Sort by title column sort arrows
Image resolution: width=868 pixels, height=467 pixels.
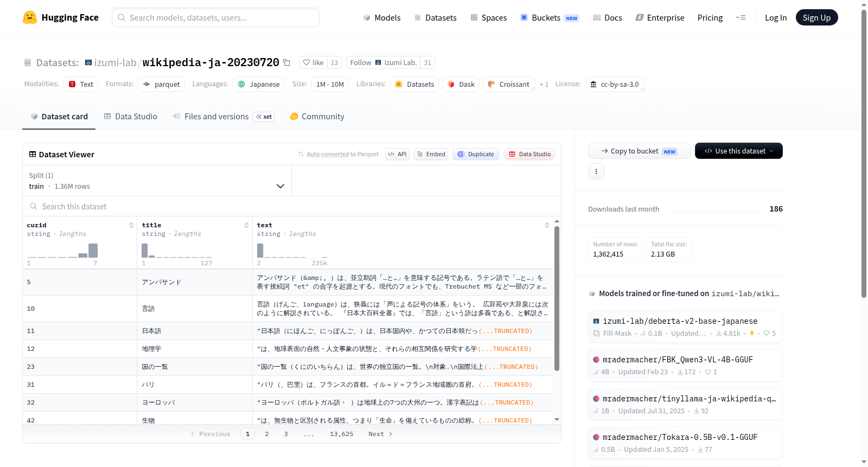pyautogui.click(x=246, y=225)
